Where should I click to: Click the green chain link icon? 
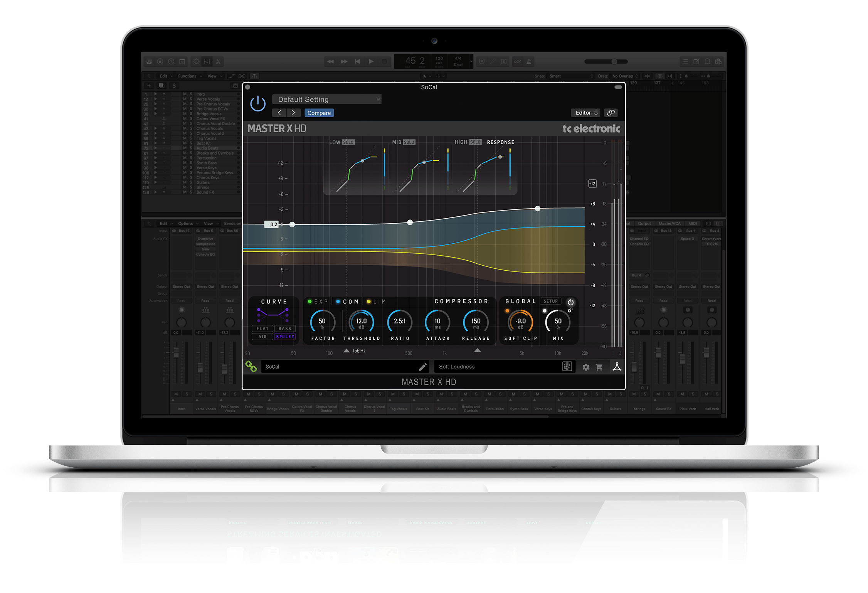[x=251, y=366]
